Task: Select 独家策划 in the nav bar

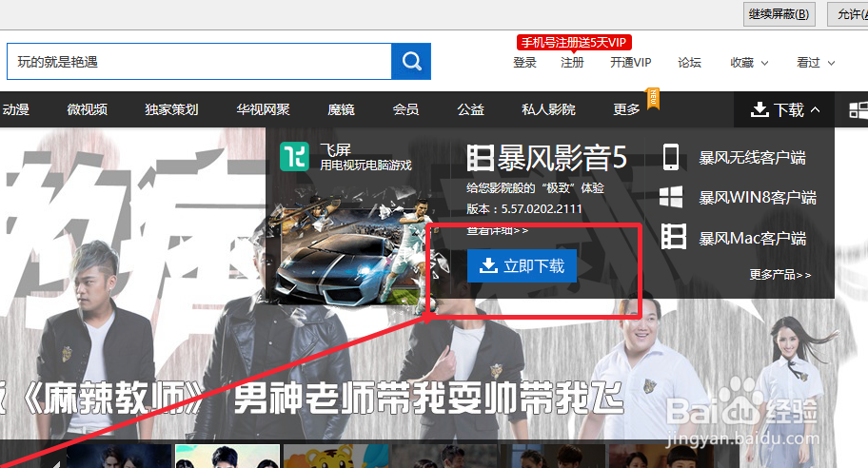Action: click(x=171, y=109)
